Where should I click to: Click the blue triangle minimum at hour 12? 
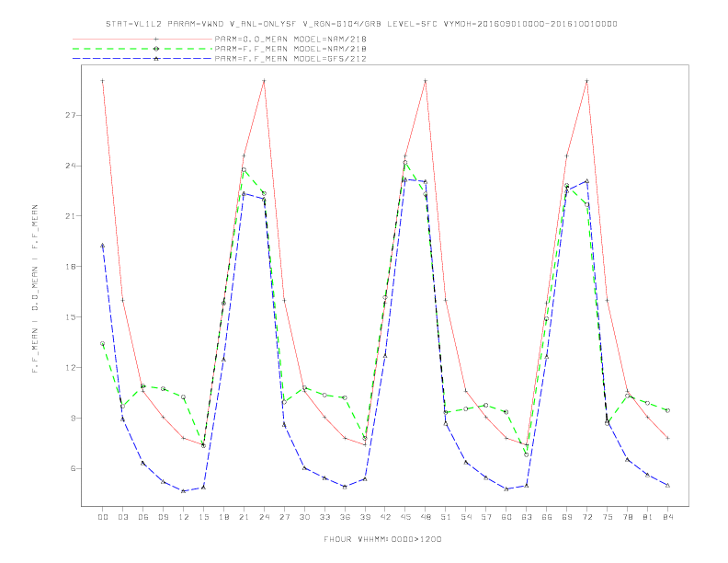(184, 491)
